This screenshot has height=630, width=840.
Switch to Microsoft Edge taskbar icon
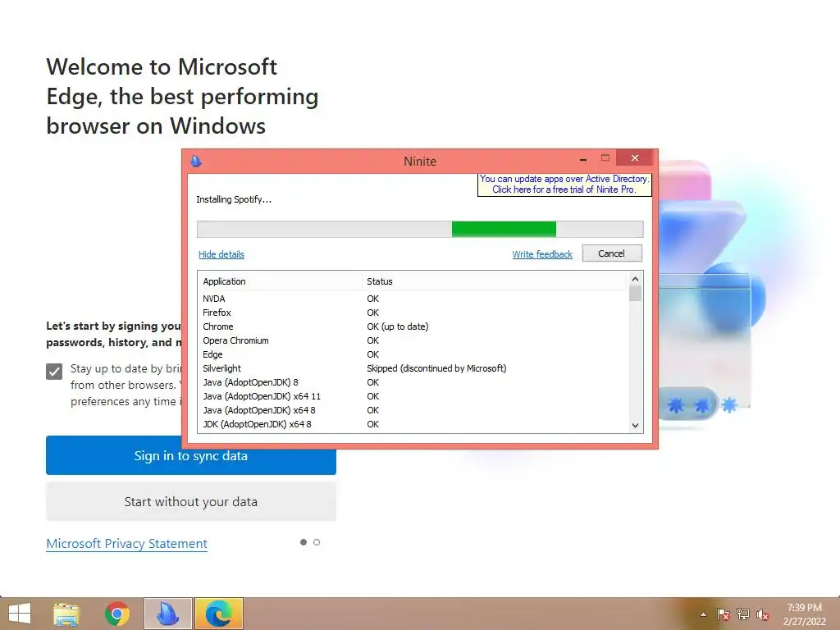pyautogui.click(x=218, y=614)
